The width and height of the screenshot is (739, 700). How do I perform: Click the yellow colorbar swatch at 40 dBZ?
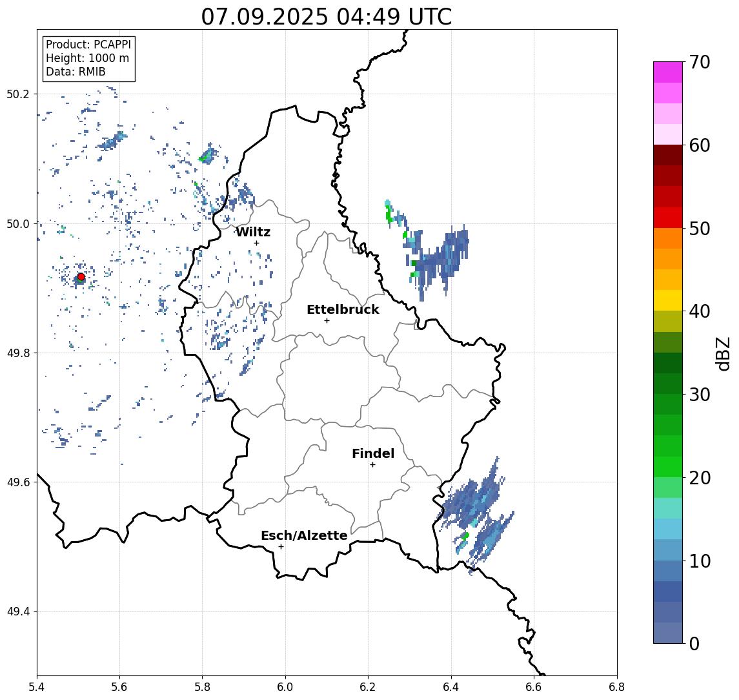coord(668,300)
